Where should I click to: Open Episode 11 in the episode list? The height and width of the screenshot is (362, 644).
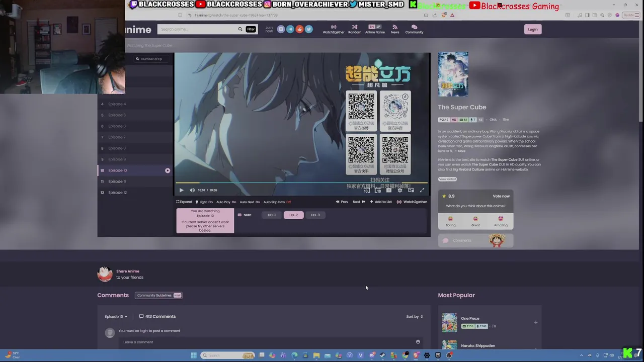(135, 182)
